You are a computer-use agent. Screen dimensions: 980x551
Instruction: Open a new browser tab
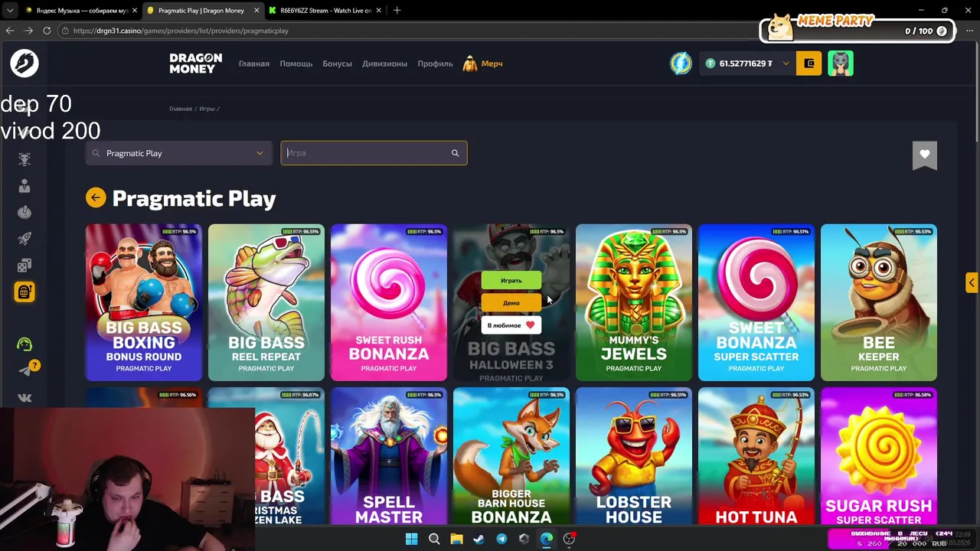pos(397,11)
